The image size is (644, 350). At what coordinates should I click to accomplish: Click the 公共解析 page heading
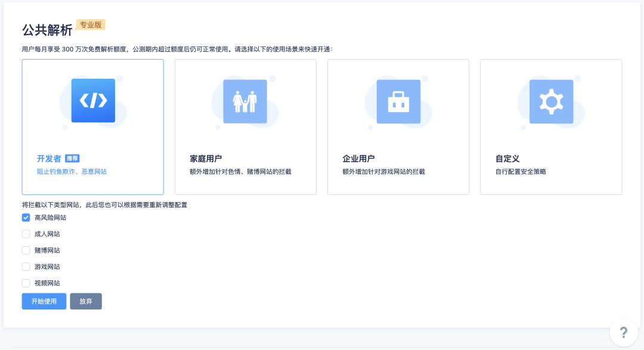[47, 30]
